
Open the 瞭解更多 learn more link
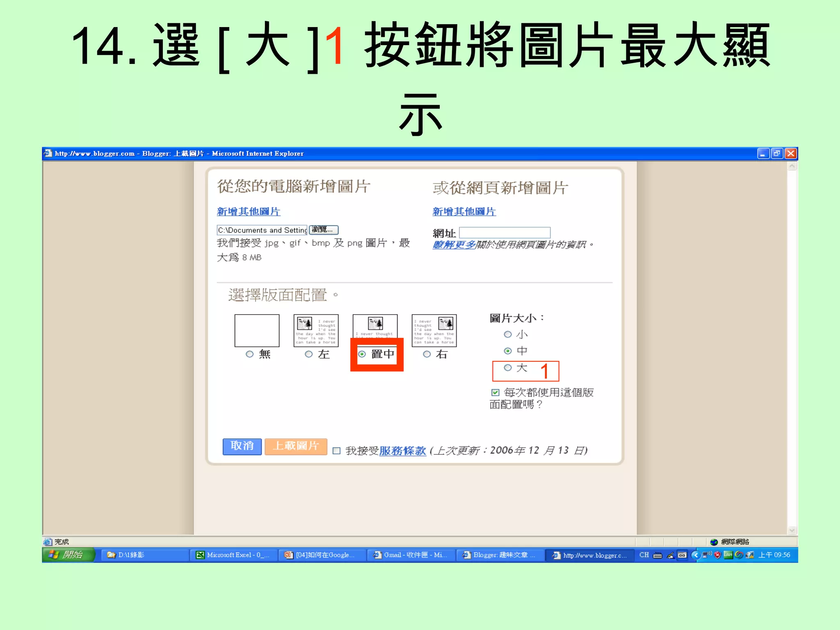tap(454, 245)
